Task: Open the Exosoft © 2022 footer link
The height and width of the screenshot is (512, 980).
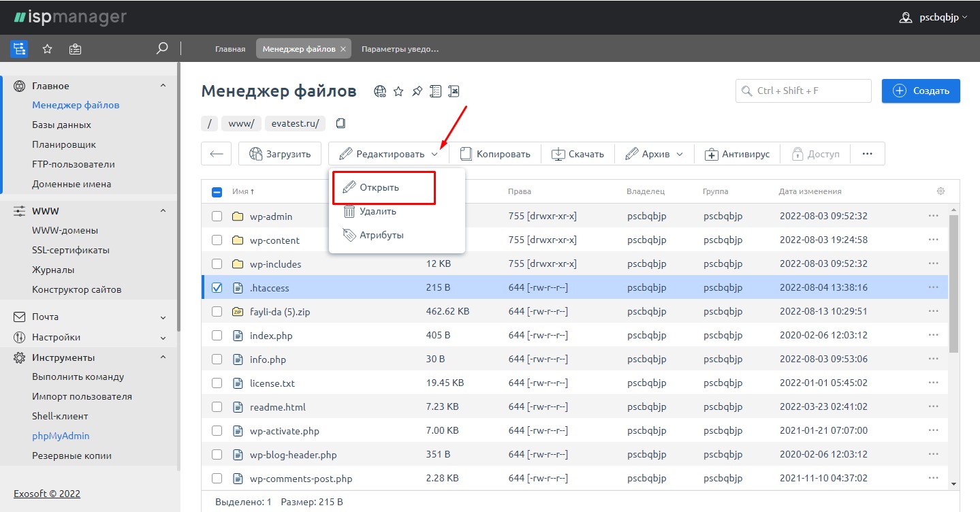Action: [47, 493]
